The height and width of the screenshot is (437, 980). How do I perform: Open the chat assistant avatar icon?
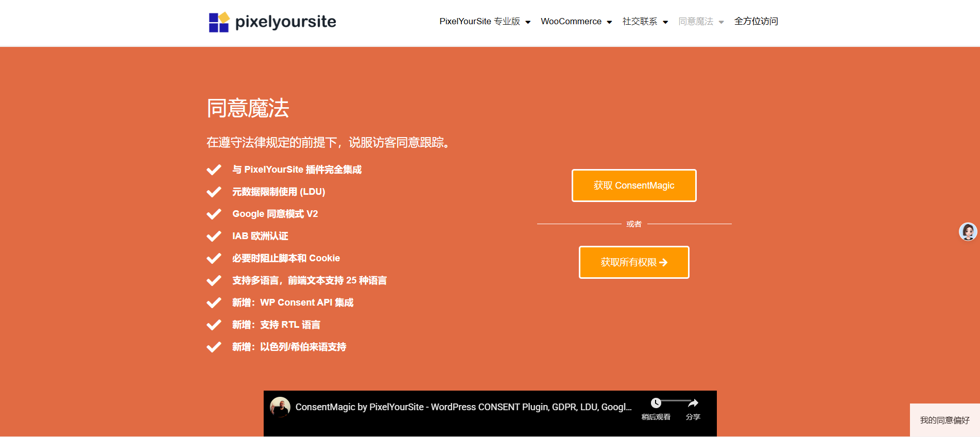(968, 232)
